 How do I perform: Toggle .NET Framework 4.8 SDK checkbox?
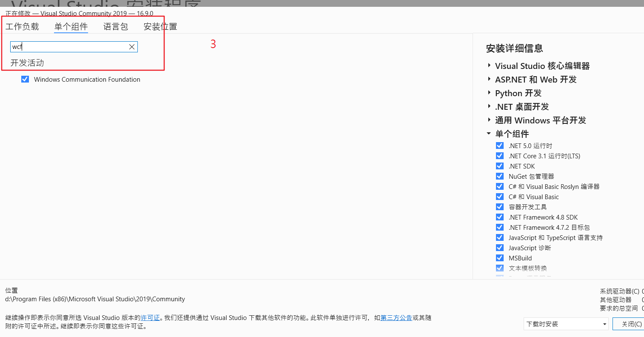[x=500, y=217]
